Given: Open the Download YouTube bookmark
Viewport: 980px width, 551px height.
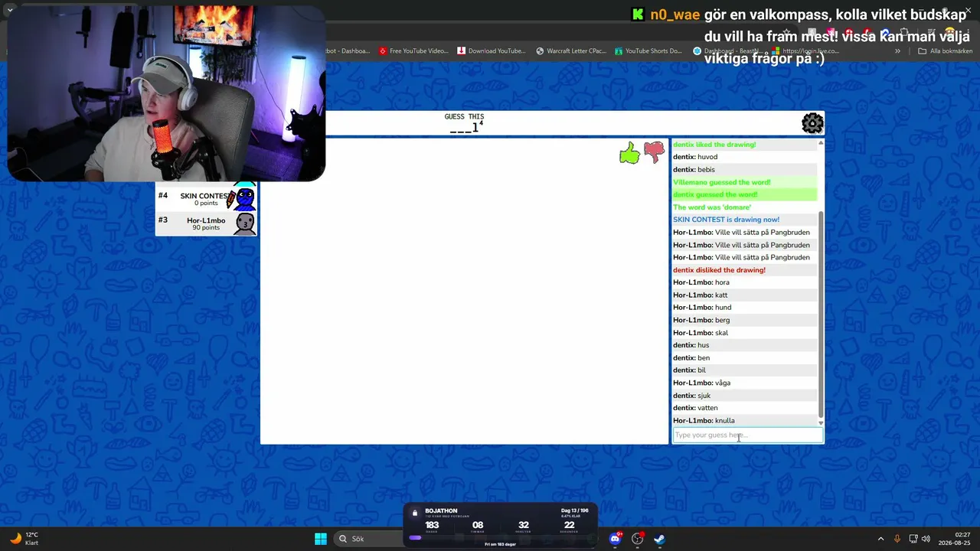Looking at the screenshot, I should 492,51.
